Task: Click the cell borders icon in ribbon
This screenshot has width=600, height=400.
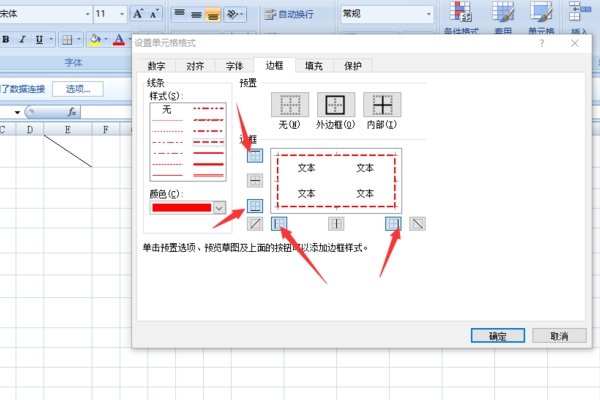Action: coord(67,39)
